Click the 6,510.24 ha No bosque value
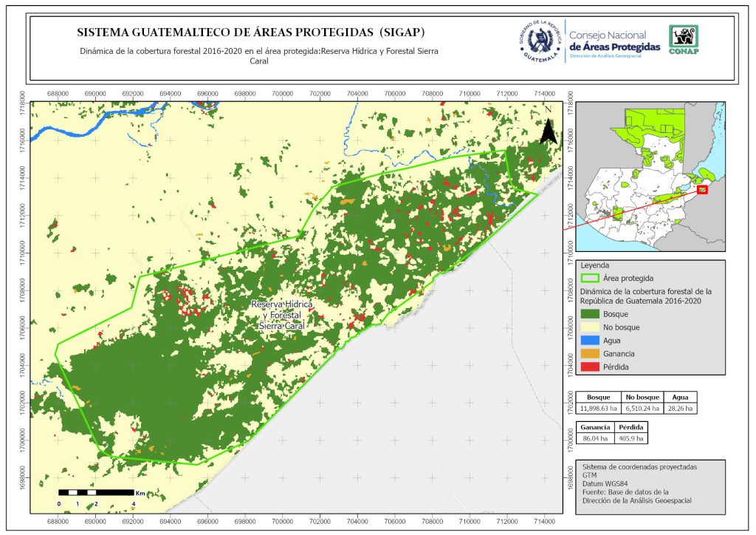Screen dimensions: 756x535 click(641, 408)
